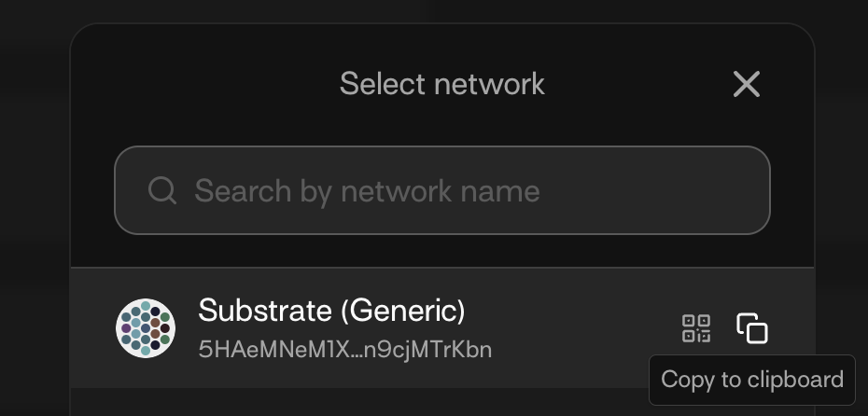Click the magnifying glass search icon

click(162, 191)
